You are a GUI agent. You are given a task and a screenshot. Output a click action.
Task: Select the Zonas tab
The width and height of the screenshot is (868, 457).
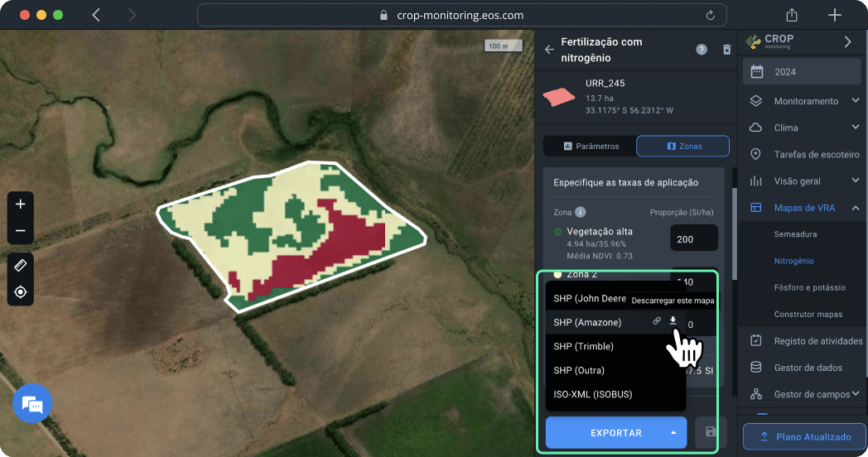[683, 147]
